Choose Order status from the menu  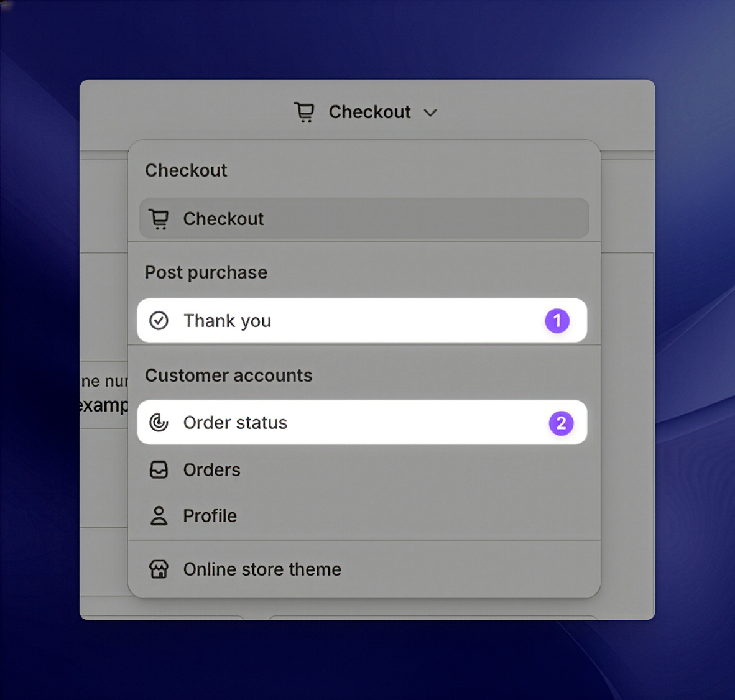coord(235,423)
